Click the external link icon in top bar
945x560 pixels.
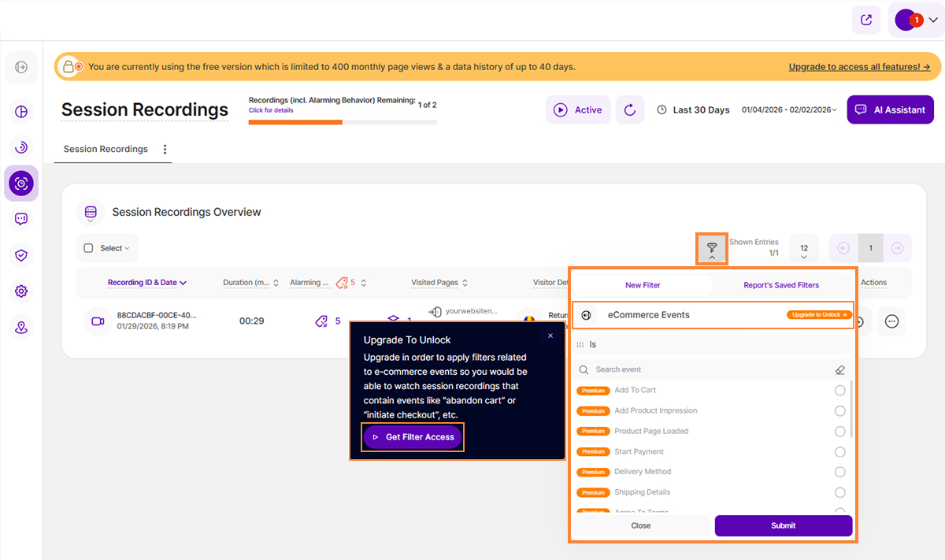coord(866,20)
